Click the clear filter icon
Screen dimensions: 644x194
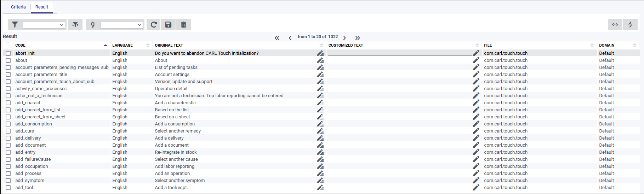75,24
